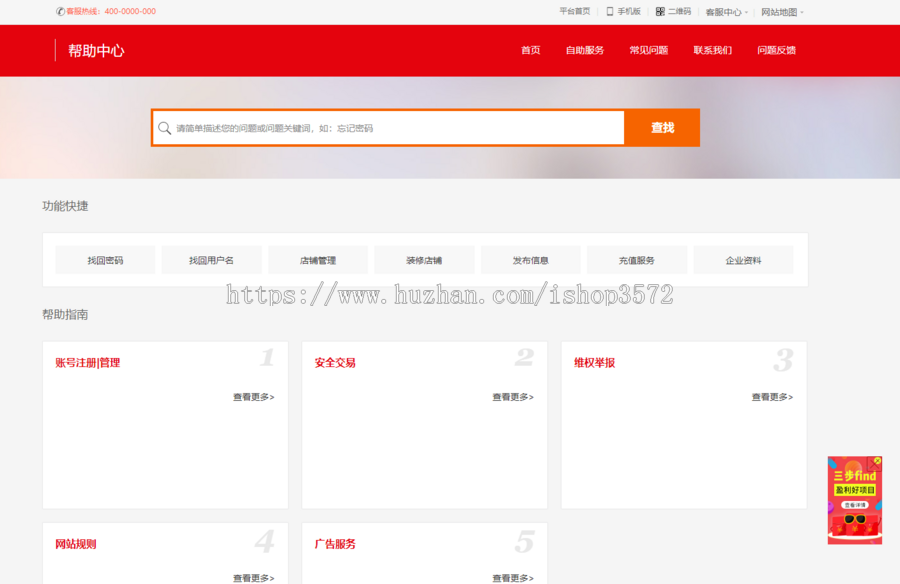The image size is (900, 584).
Task: Open the 平台首页 link
Action: 575,11
